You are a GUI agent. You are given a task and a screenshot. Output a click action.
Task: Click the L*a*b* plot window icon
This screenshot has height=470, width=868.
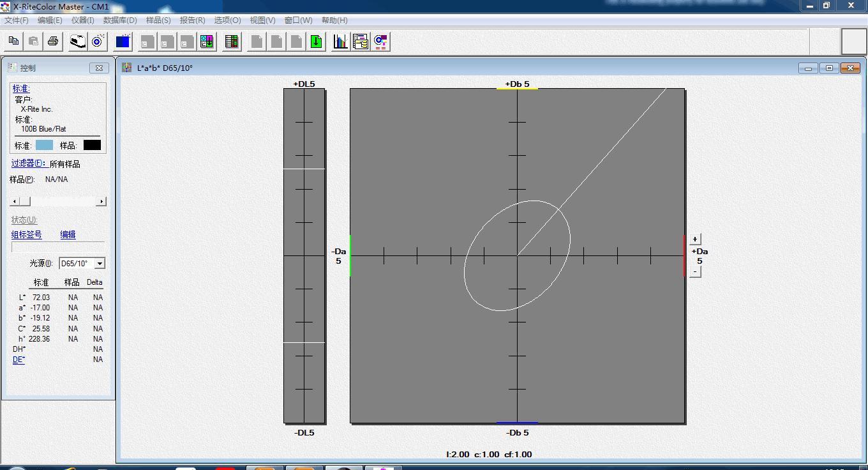tap(127, 68)
